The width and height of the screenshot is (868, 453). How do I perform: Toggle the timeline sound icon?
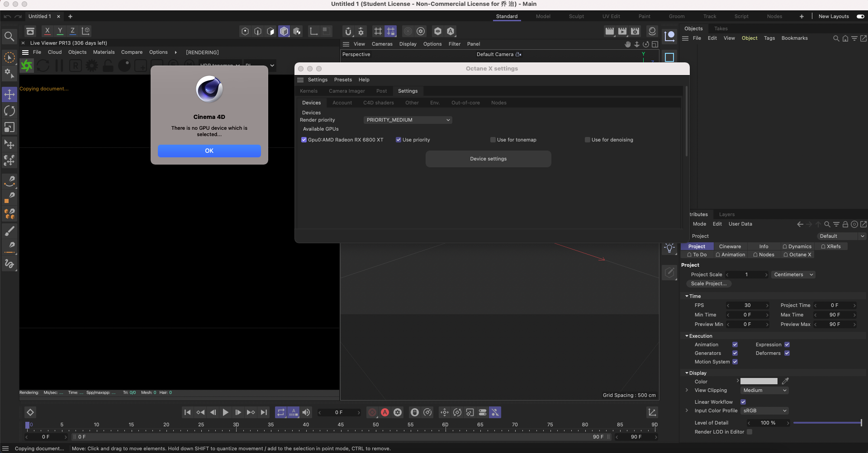click(x=306, y=412)
